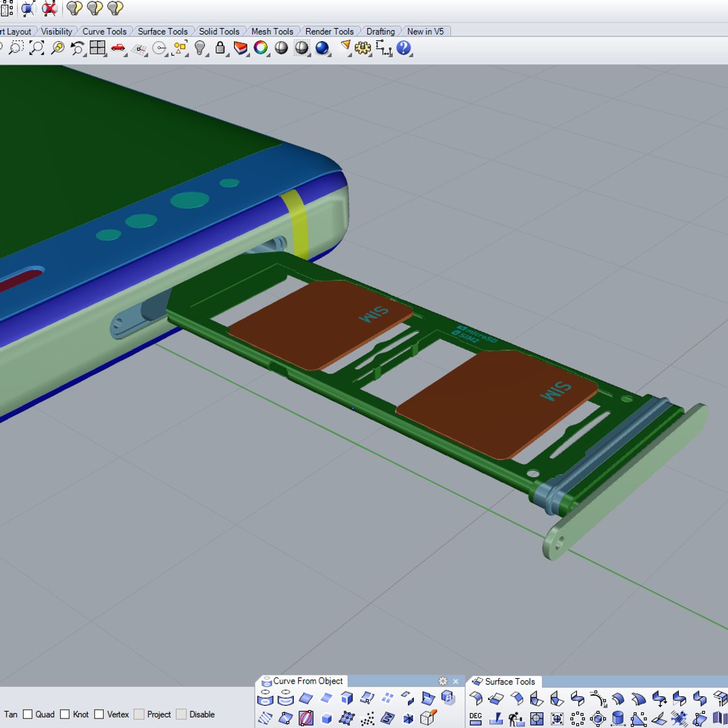Open Help with blue question mark icon
The image size is (728, 728).
(404, 48)
